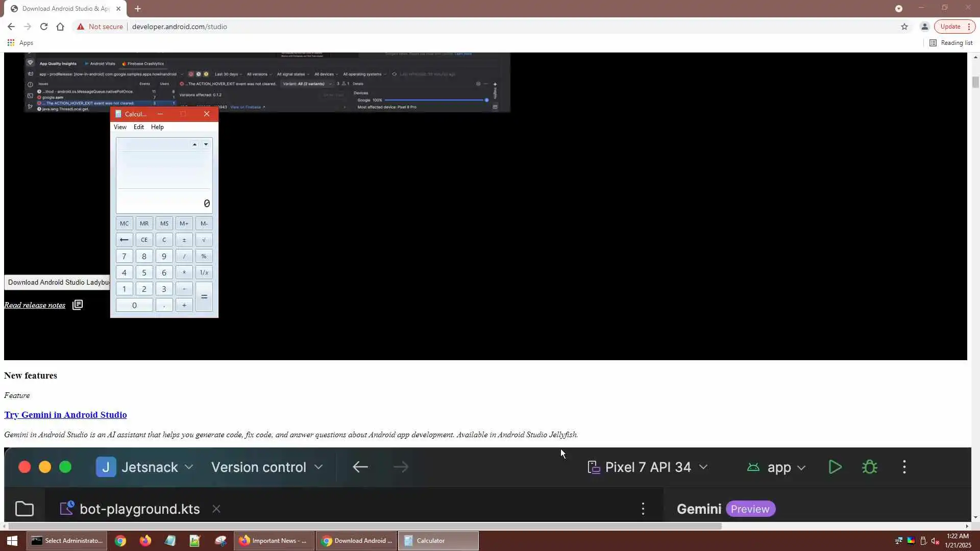Image resolution: width=980 pixels, height=551 pixels.
Task: Open the Apps grid shortcut in bookmarks bar
Action: click(11, 43)
